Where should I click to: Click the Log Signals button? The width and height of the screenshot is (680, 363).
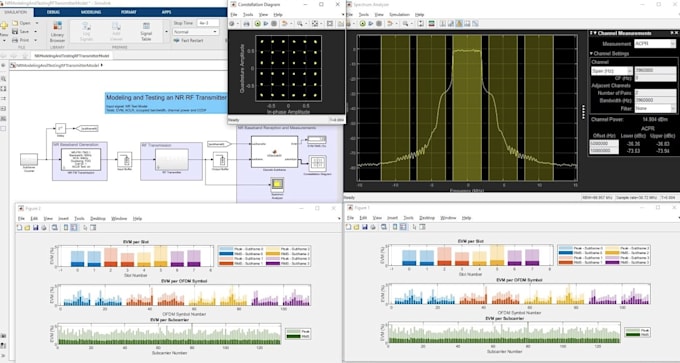tap(86, 32)
